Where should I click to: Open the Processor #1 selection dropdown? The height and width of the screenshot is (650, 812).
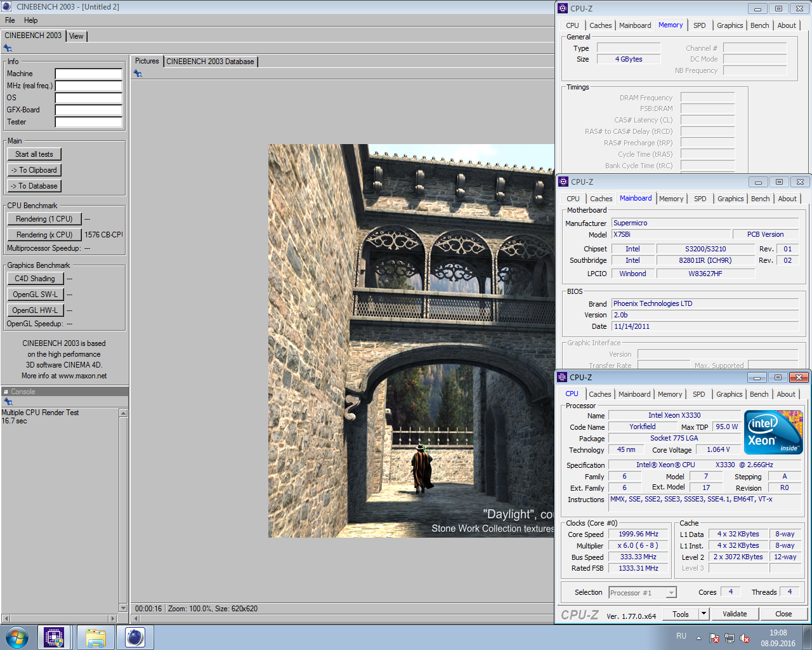671,593
